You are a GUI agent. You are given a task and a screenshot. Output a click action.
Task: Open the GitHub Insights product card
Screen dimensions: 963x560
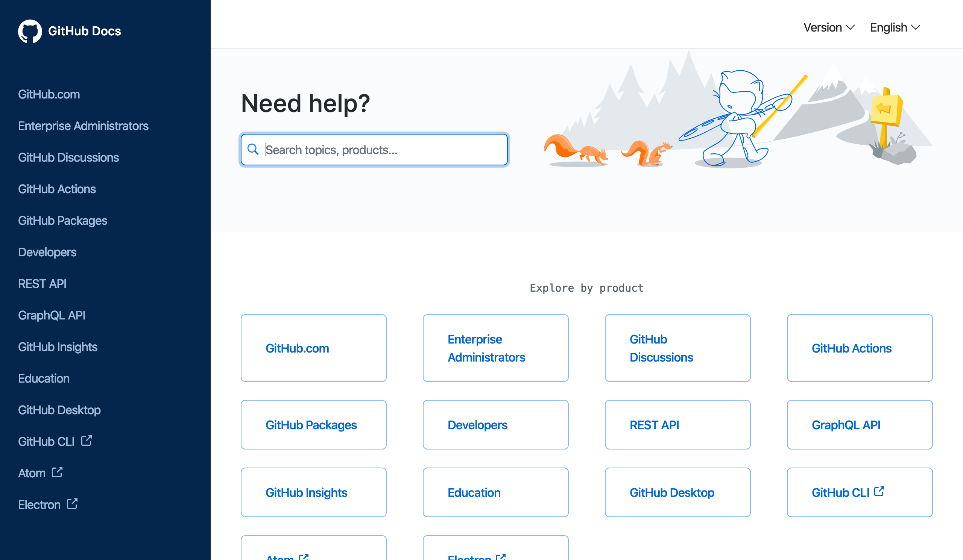click(314, 492)
